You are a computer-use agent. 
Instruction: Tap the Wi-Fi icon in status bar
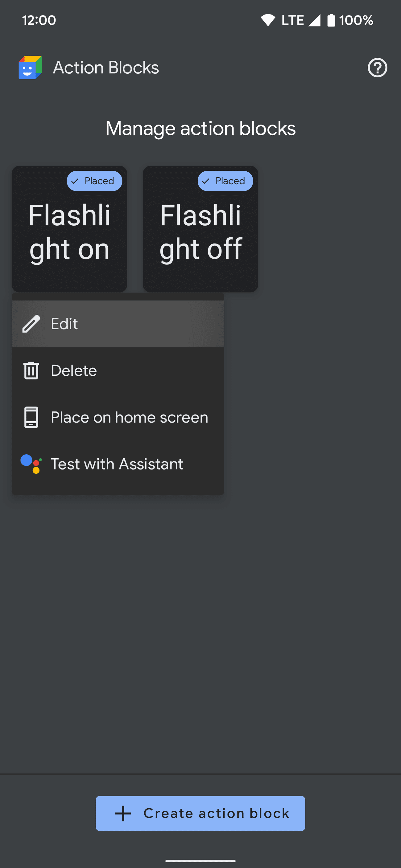point(268,20)
